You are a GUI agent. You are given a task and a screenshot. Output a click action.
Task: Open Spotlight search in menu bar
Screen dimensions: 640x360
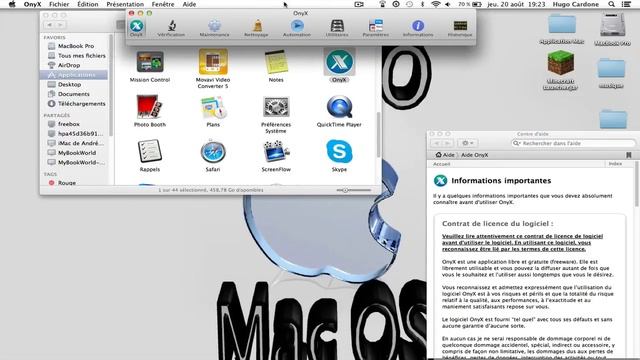611,4
